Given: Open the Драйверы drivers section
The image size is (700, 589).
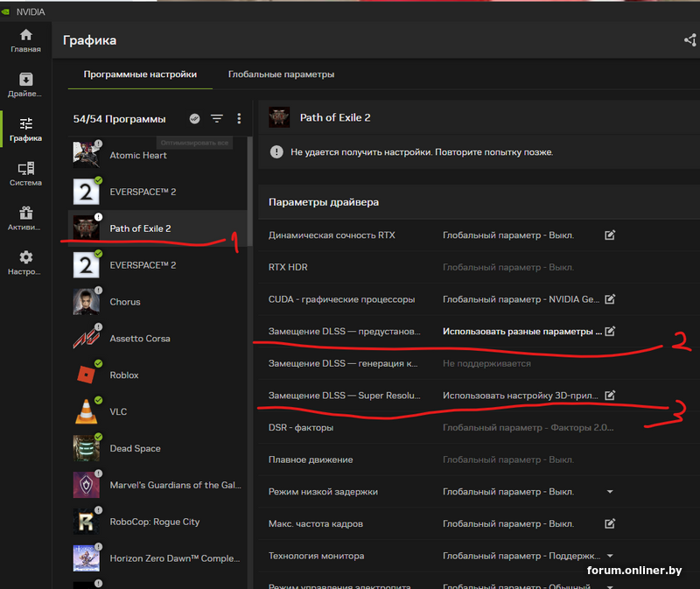Looking at the screenshot, I should (x=25, y=85).
